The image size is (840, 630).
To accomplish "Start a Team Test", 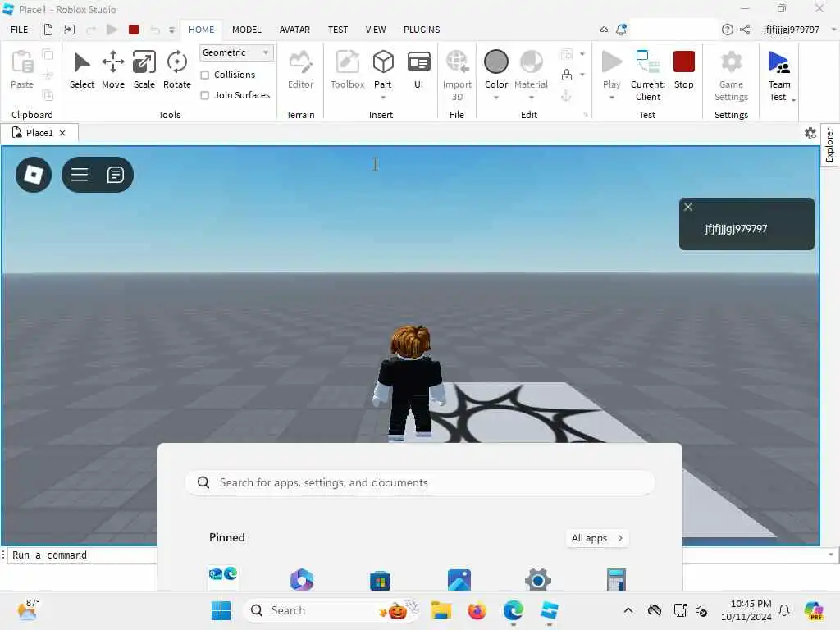I will click(779, 75).
